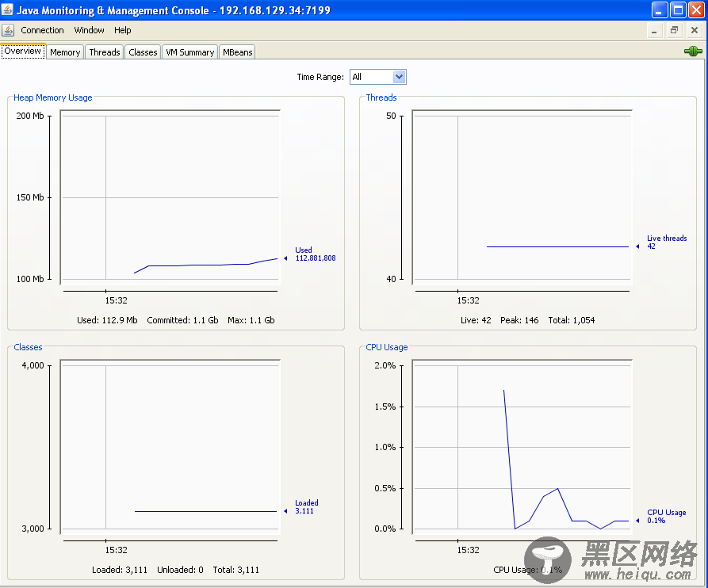
Task: Click 'Loaded: 3,111' classes summary text
Action: pos(120,570)
